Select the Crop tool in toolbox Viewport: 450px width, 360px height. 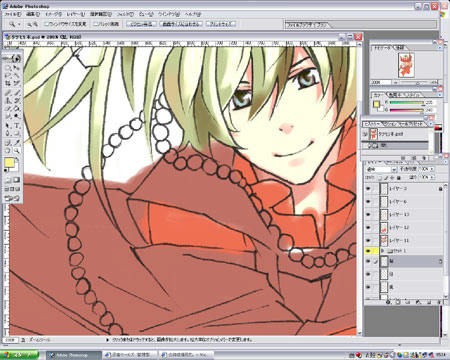8,83
